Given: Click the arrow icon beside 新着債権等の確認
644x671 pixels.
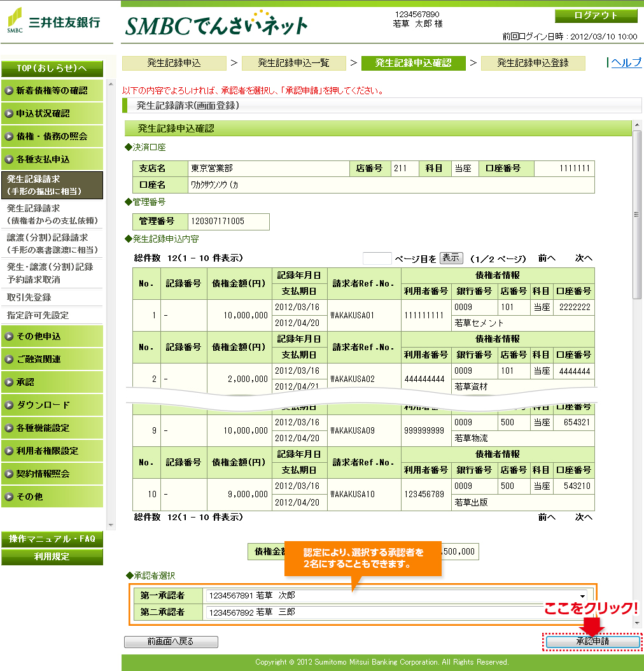Looking at the screenshot, I should 9,91.
